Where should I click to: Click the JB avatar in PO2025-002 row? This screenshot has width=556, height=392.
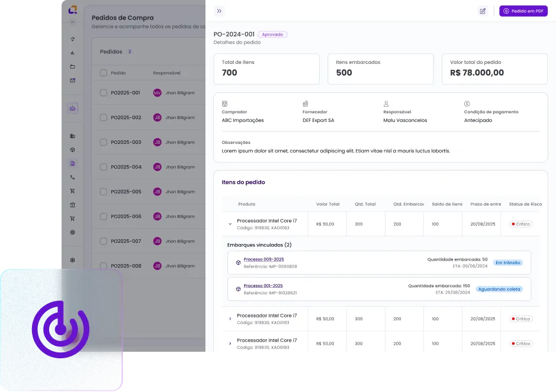157,117
